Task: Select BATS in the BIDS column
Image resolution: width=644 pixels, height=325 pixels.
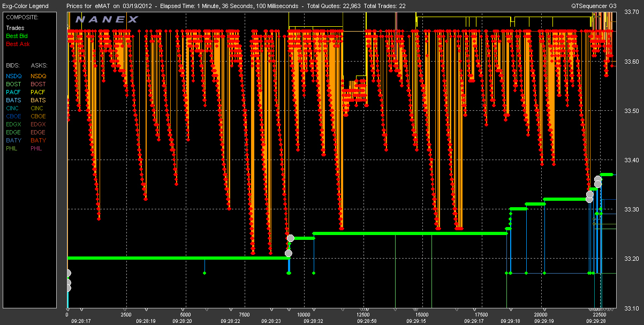Action: click(x=13, y=100)
